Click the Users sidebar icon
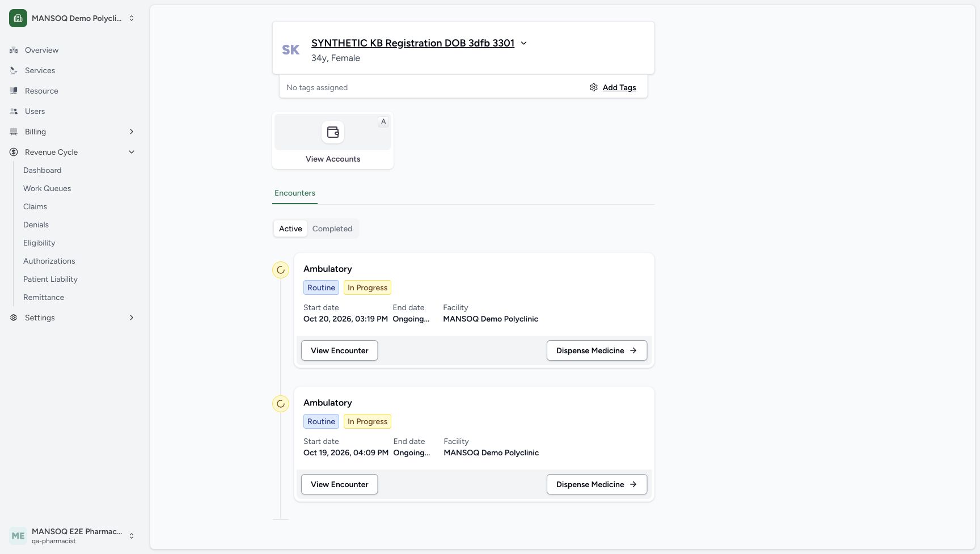980x554 pixels. [14, 111]
